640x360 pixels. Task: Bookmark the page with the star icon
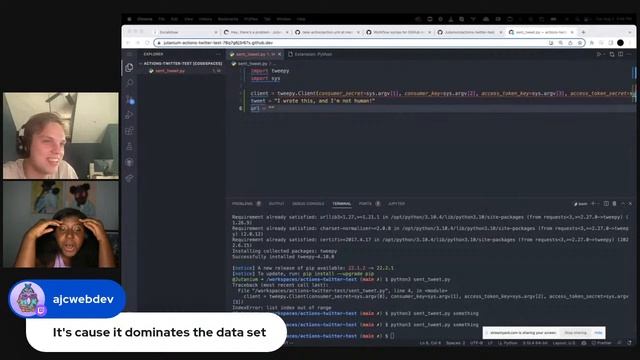pos(580,43)
